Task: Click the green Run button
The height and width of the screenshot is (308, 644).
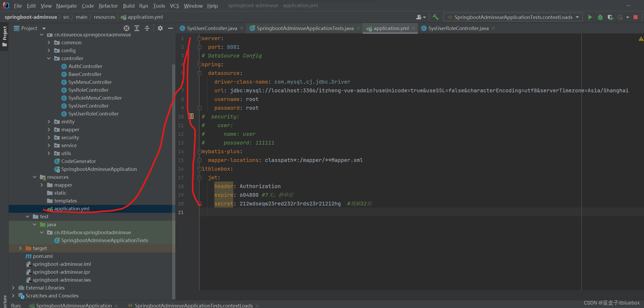Action: coord(590,17)
